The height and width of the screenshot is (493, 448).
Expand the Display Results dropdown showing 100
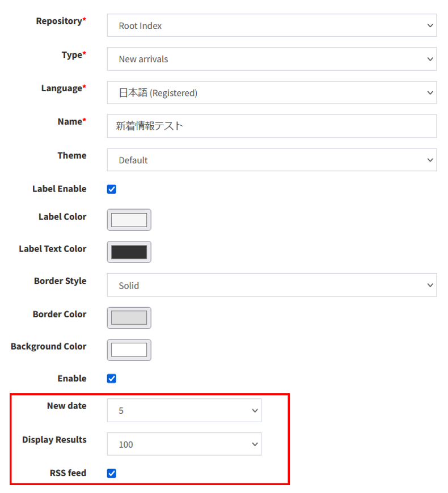tap(184, 445)
